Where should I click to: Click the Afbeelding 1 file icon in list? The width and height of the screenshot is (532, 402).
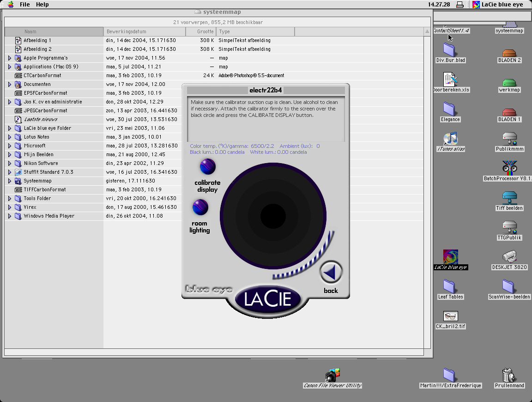point(18,40)
